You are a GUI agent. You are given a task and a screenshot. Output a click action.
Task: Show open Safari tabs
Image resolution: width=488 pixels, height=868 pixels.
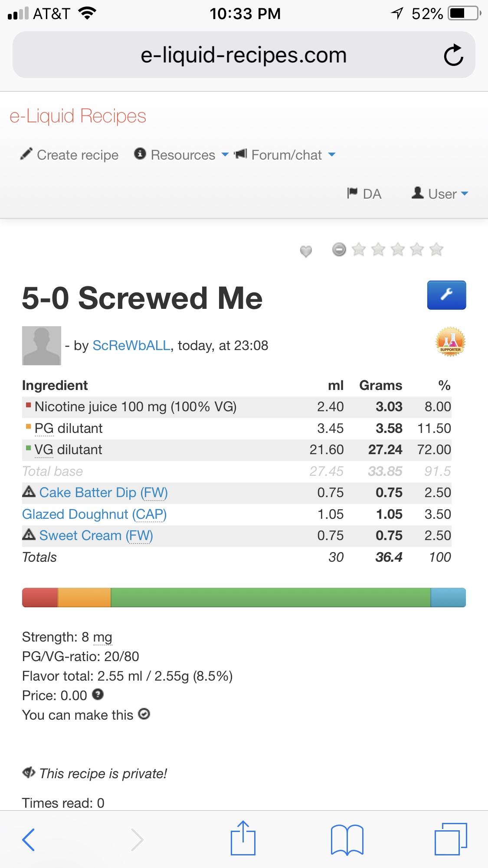tap(450, 839)
